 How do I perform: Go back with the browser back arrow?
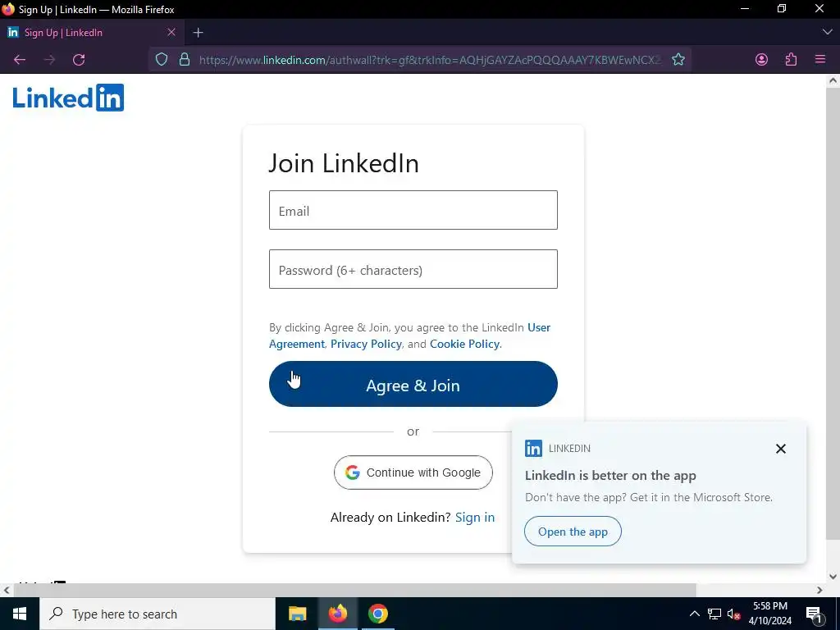pyautogui.click(x=20, y=59)
